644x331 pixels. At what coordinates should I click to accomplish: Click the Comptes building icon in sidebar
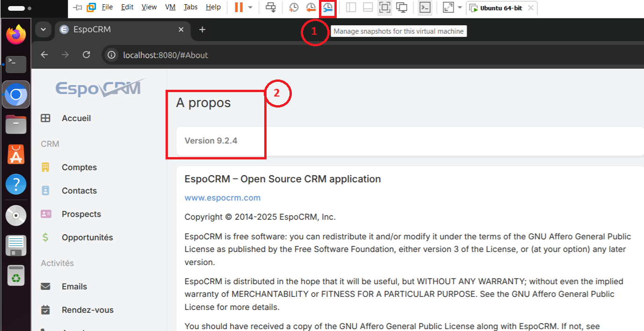[45, 167]
